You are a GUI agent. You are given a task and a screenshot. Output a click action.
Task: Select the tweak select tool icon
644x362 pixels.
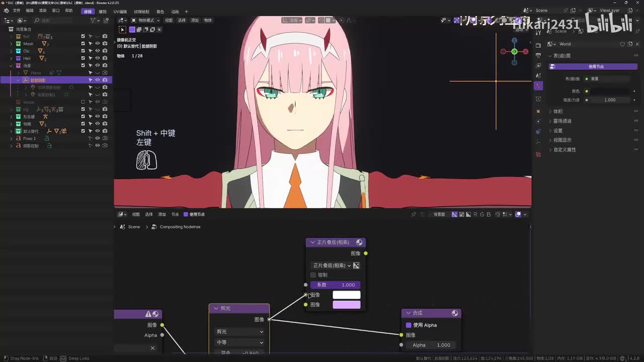coord(122,30)
